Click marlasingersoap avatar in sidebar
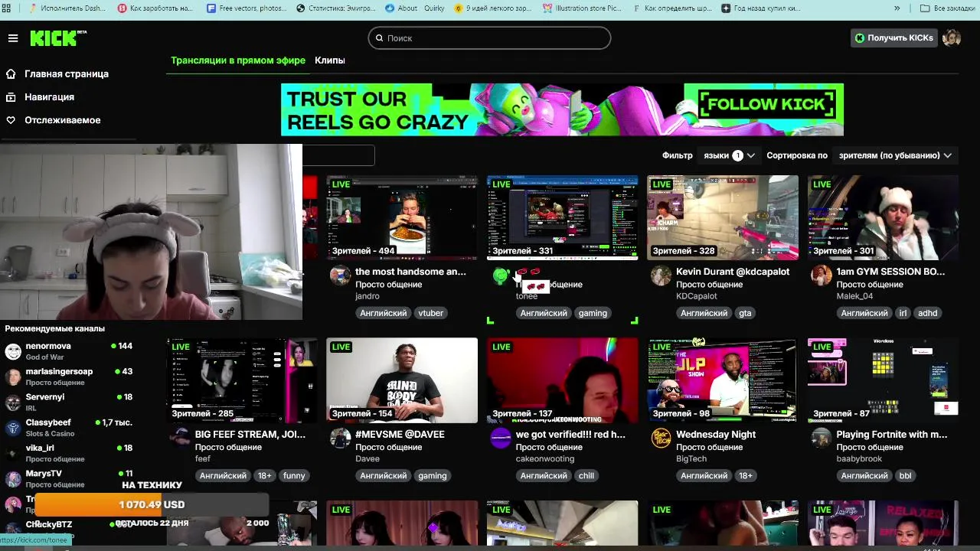The width and height of the screenshot is (980, 551). click(x=13, y=377)
